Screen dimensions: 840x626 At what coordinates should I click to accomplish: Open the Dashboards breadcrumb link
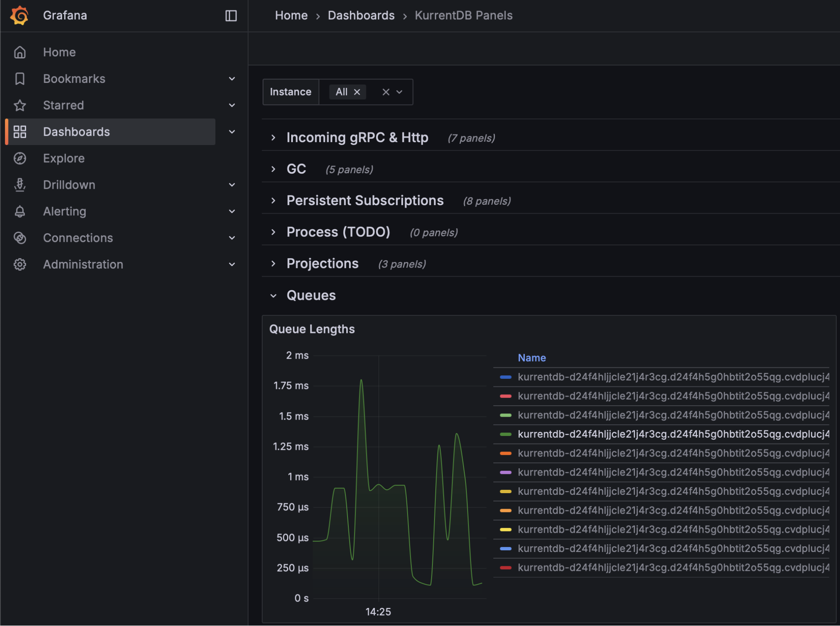click(361, 16)
